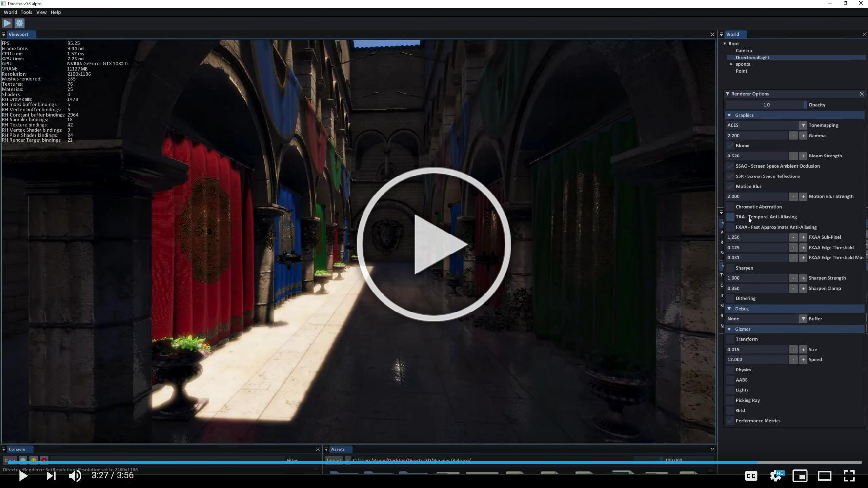The image size is (868, 488).
Task: Enable TAA Temporal Anti-Aliasing
Action: tap(730, 217)
